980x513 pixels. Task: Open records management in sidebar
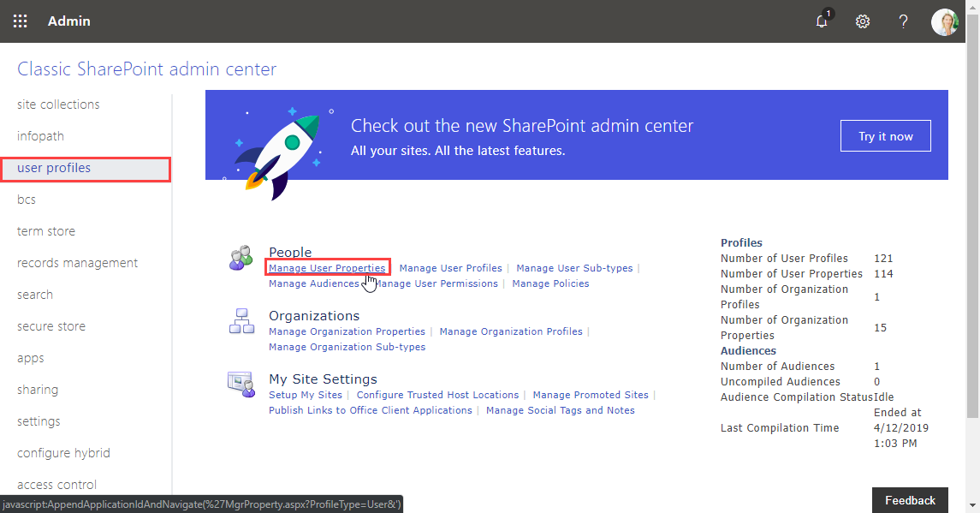(x=78, y=263)
